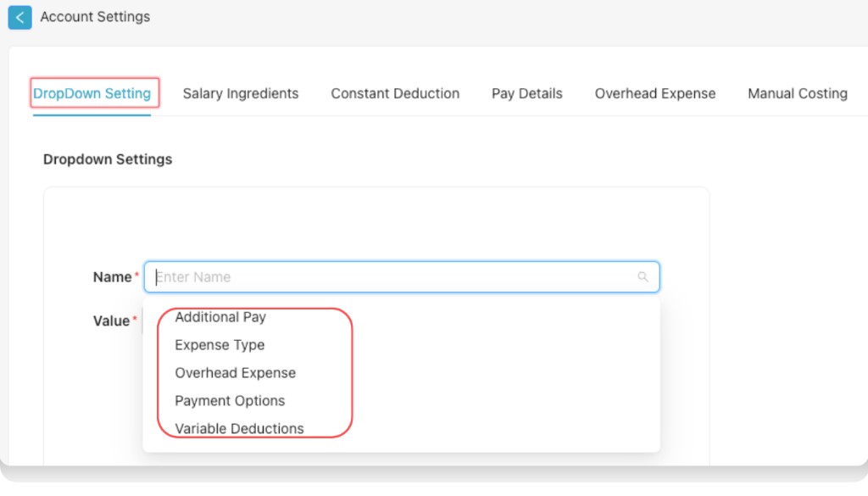Choose Expense Type in the suggestion list
Screen dimensions: 868x496
(x=220, y=345)
